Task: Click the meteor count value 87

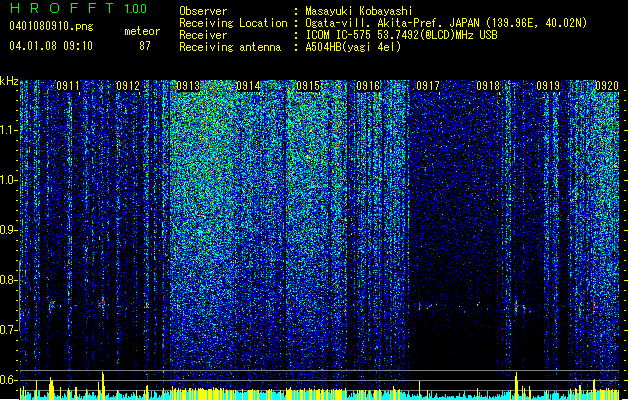Action: (145, 46)
